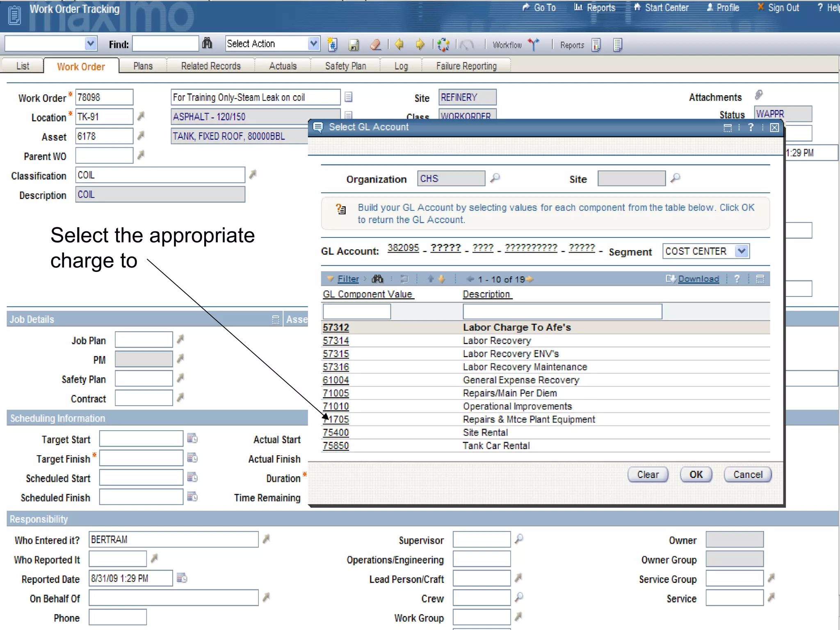Expand the Segment COST CENTER dropdown
The width and height of the screenshot is (840, 630).
point(741,251)
